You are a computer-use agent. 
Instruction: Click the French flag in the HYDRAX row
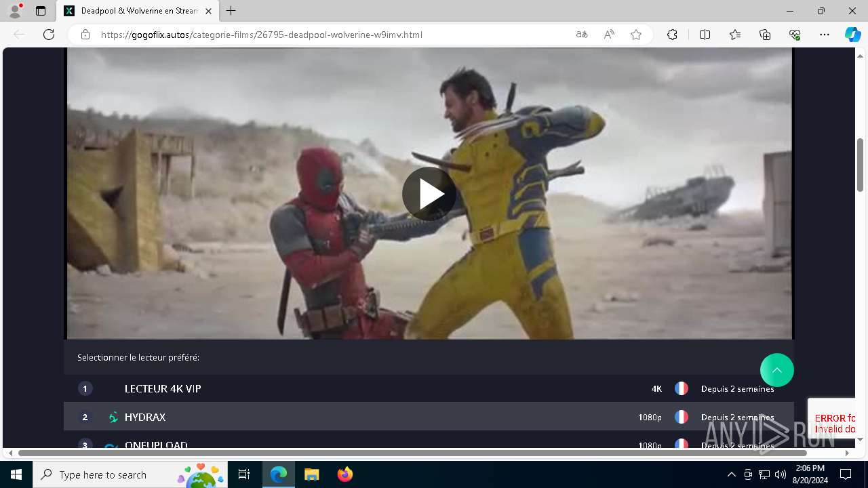[682, 418]
